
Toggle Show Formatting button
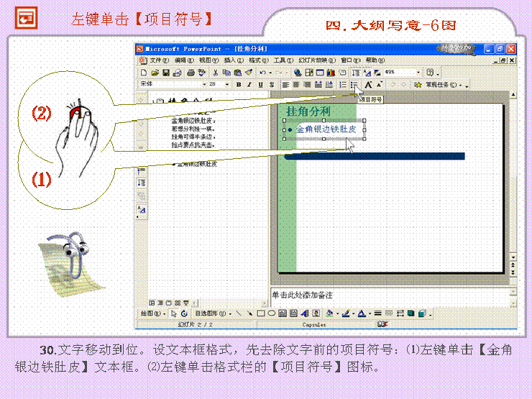pyautogui.click(x=367, y=73)
